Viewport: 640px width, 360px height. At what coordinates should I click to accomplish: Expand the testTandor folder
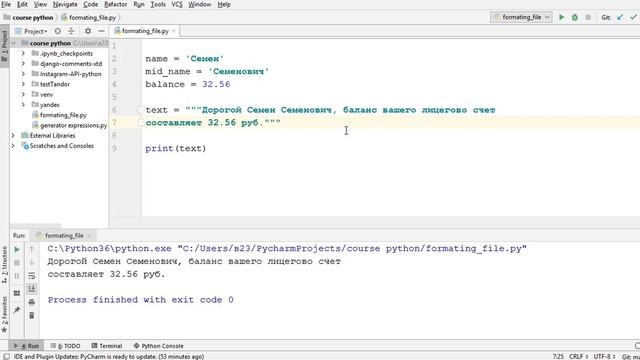tap(23, 84)
